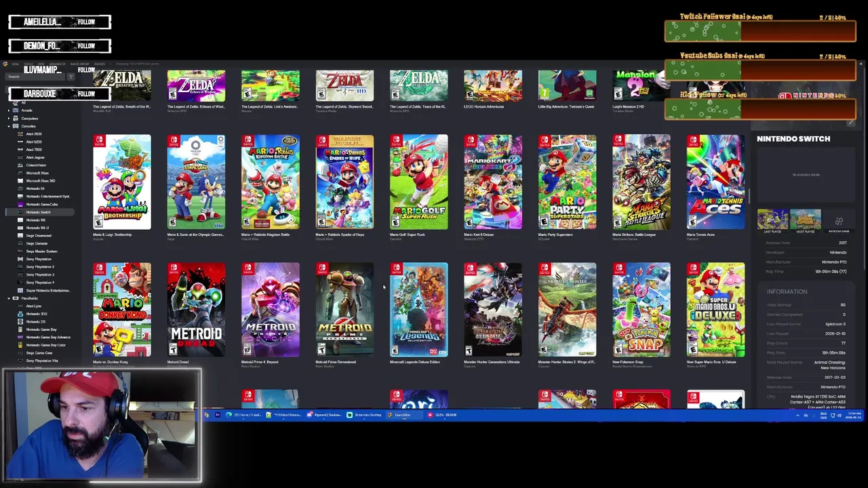
Task: Open Mario & Sonic at the Olympic Games
Action: (196, 182)
